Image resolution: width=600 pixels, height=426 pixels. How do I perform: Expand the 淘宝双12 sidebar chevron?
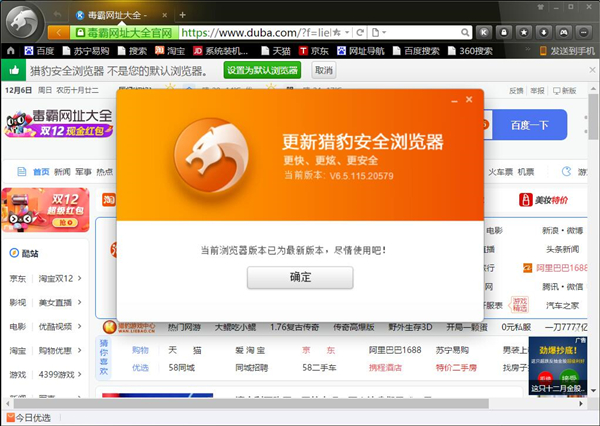pyautogui.click(x=79, y=278)
